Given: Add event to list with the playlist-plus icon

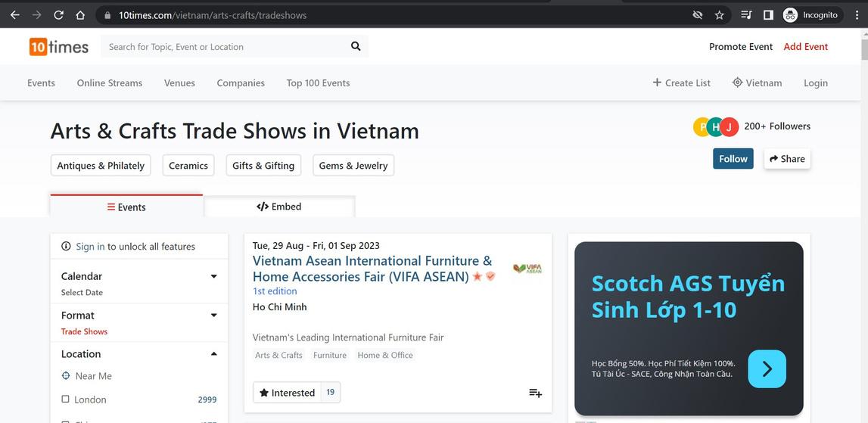Looking at the screenshot, I should (x=535, y=393).
